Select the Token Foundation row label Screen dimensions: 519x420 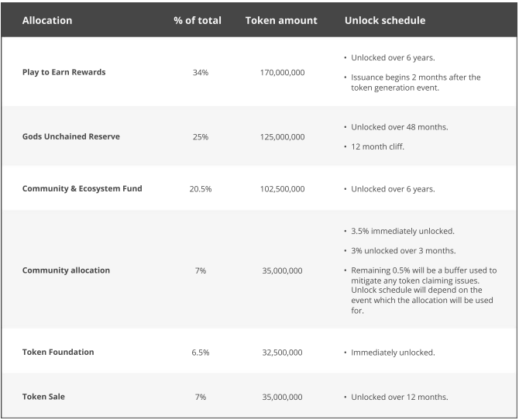pos(58,352)
